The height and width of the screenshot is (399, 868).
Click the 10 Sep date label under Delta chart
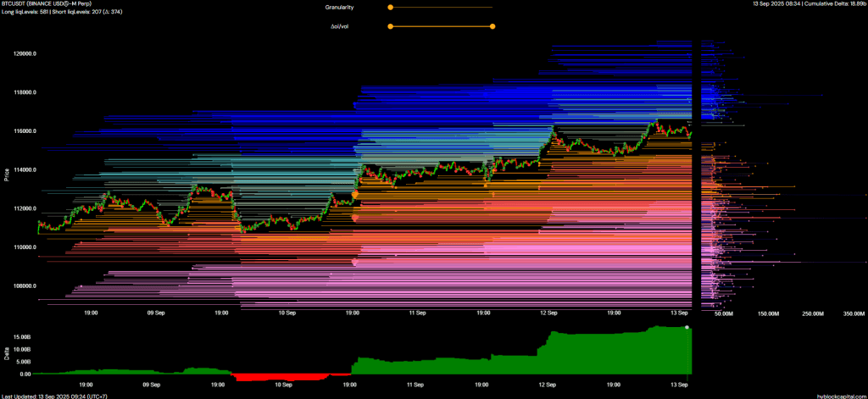(286, 385)
